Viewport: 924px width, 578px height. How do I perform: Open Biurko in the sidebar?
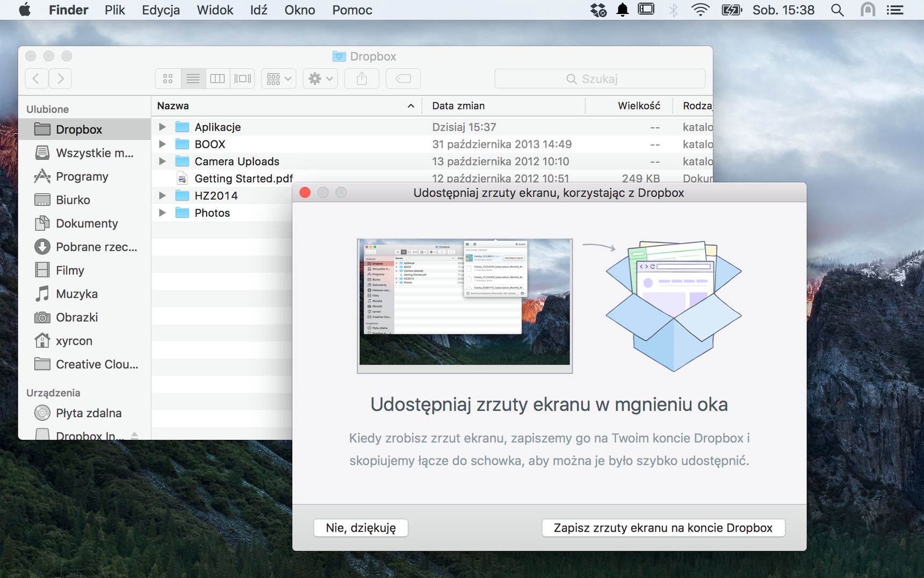[x=84, y=200]
